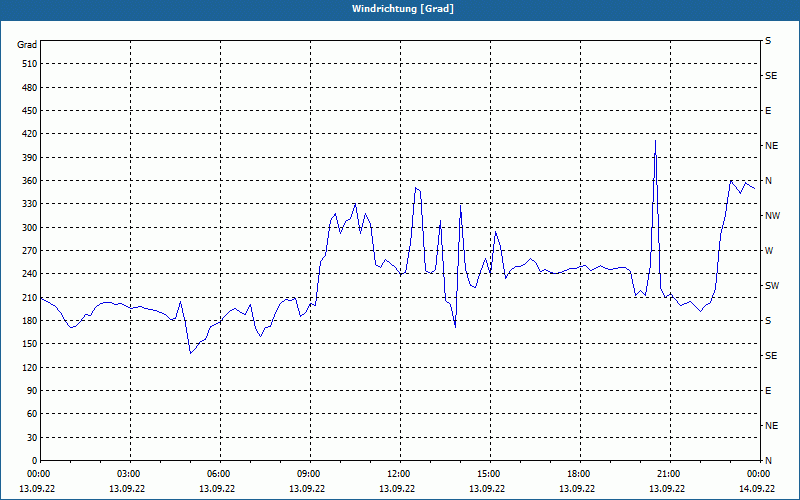Click the 450 degree axis label
This screenshot has height=500, width=800.
[29, 111]
